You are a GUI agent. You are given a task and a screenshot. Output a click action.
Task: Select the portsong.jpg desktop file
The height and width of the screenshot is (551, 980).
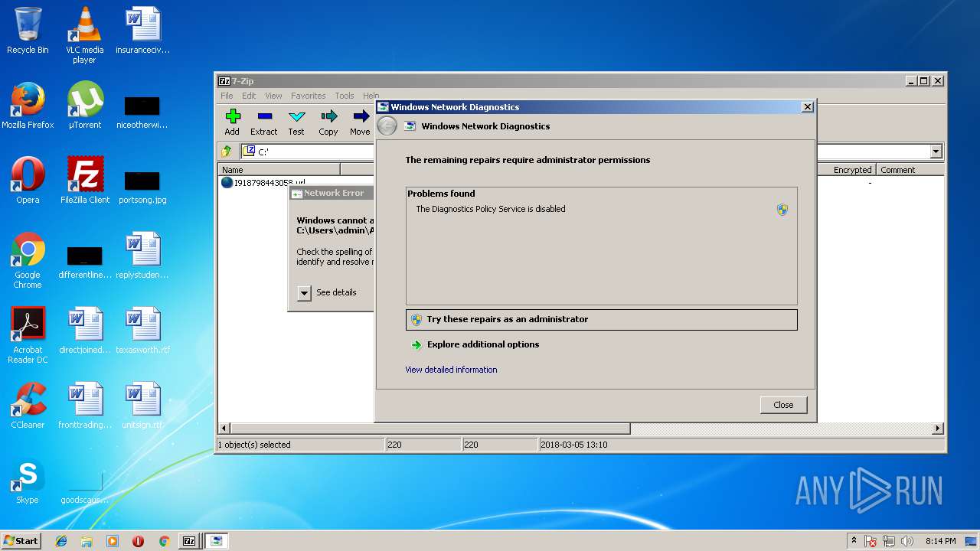(142, 186)
